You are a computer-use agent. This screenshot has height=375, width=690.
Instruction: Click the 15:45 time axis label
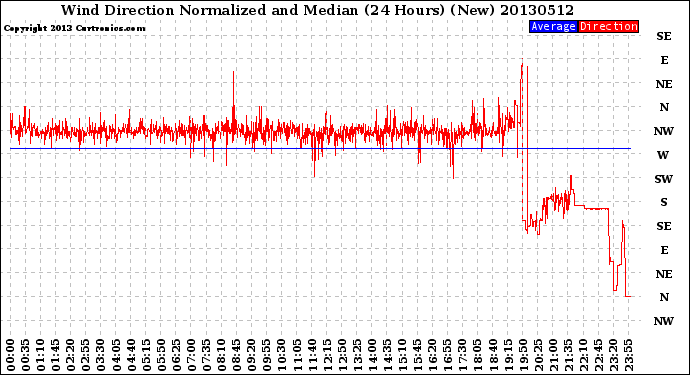click(x=418, y=355)
